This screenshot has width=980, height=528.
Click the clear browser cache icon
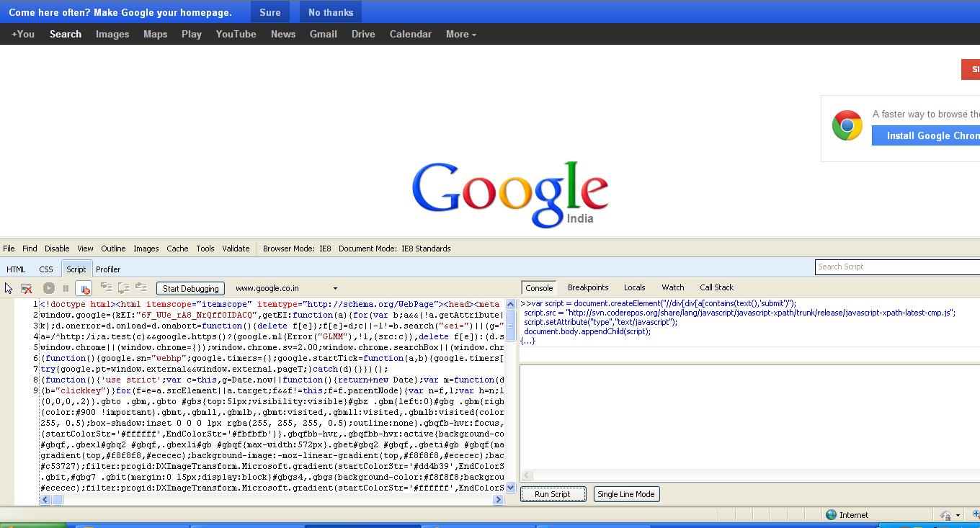point(27,288)
